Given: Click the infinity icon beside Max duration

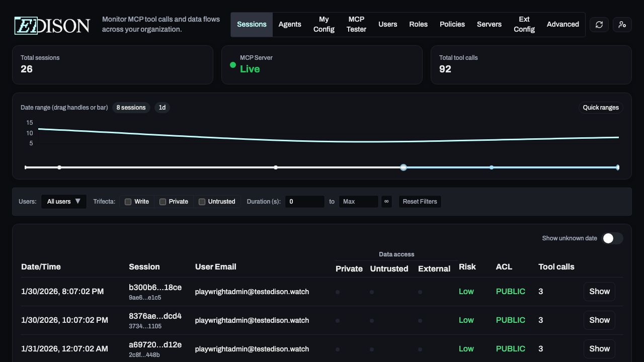Looking at the screenshot, I should 386,201.
